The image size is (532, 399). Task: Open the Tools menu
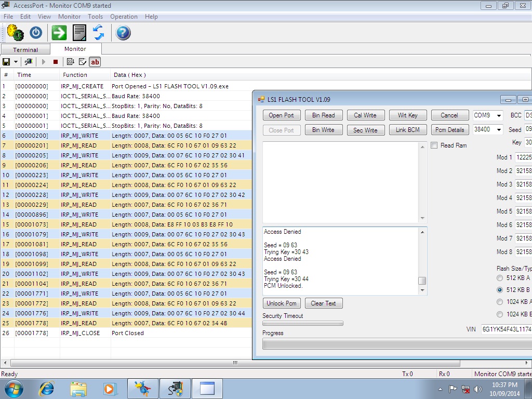coord(96,17)
